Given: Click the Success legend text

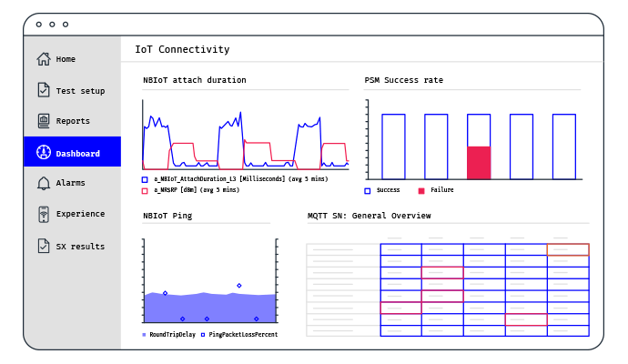Looking at the screenshot, I should [x=388, y=190].
